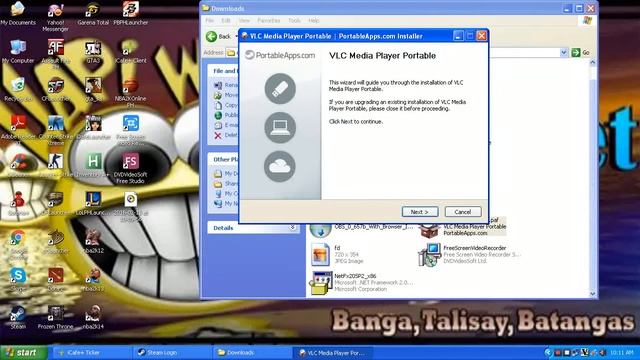Switch to iCafe+ Ticker taskbar item
This screenshot has height=360, width=640.
point(93,353)
